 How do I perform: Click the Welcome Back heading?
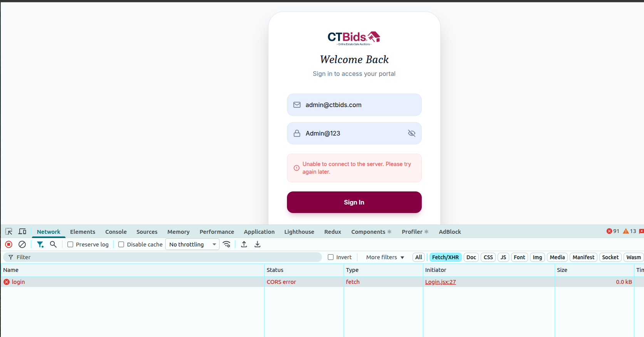coord(354,59)
